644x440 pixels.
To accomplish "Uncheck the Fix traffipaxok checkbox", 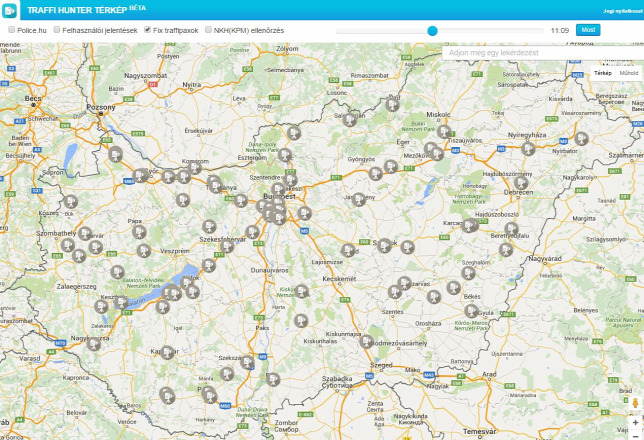I will [x=147, y=30].
